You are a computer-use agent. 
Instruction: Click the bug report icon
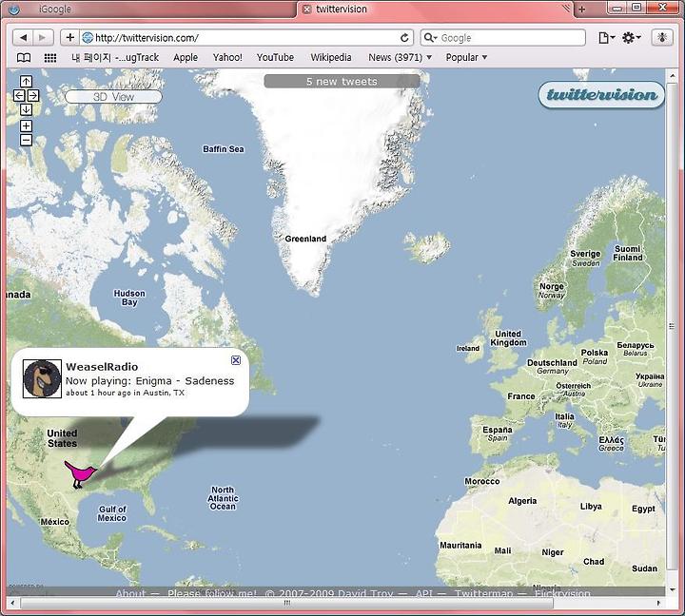point(662,38)
